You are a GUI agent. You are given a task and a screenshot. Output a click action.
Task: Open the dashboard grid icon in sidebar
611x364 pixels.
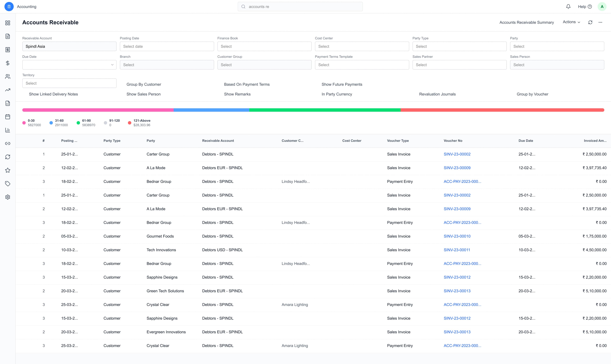click(8, 23)
